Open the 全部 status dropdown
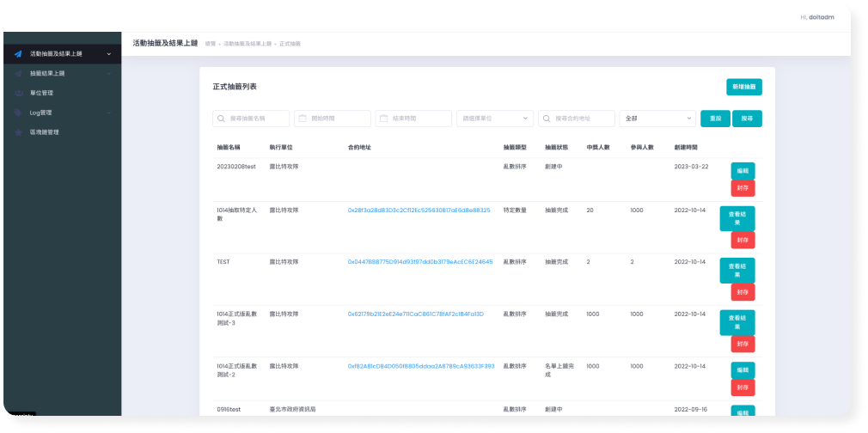This screenshot has height=433, width=868. (x=657, y=119)
